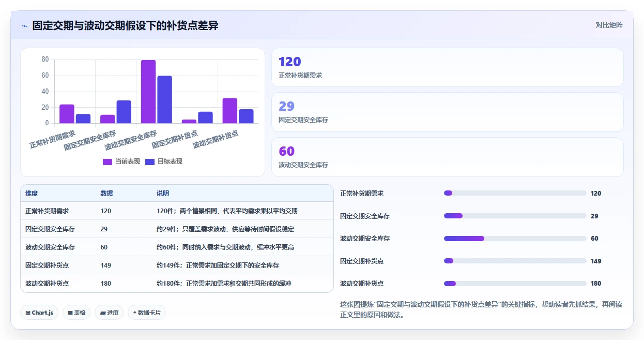
Task: Click table value 180 in 数据 column
Action: [x=106, y=284]
